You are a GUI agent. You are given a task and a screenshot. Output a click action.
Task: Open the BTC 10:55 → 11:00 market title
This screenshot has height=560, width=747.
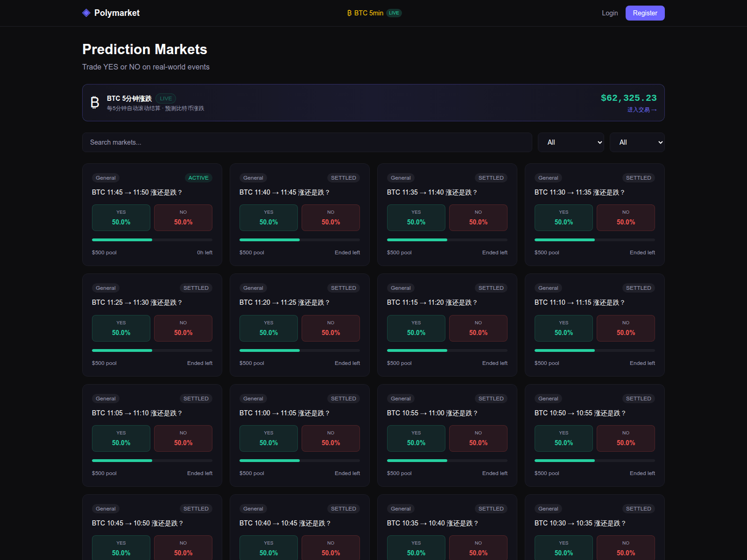[432, 413]
